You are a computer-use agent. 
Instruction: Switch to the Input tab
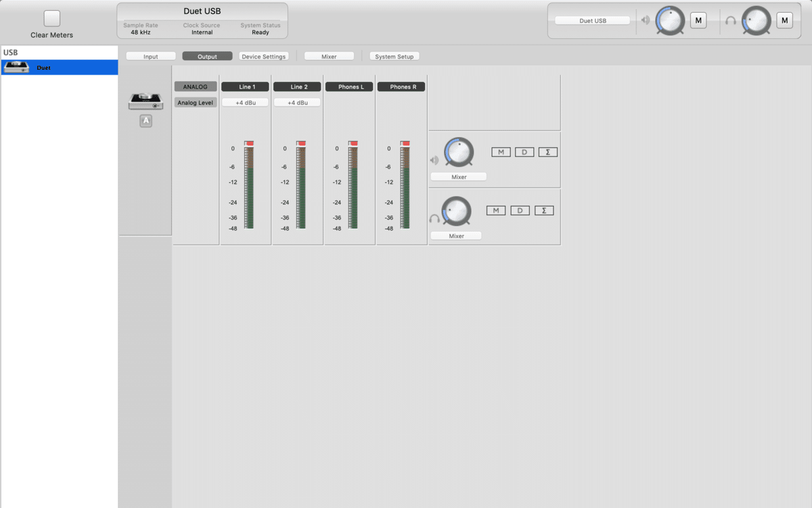151,56
